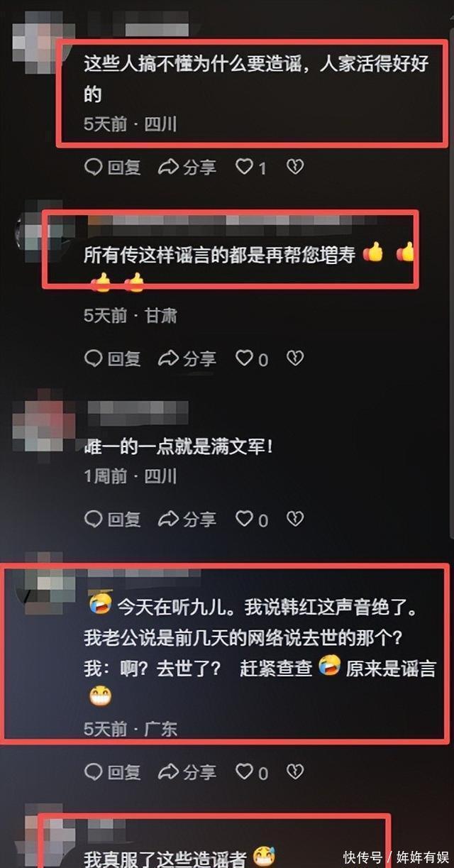Image resolution: width=454 pixels, height=868 pixels.
Task: Reply to the Guangdong comment about 九儿
Action: point(113,772)
